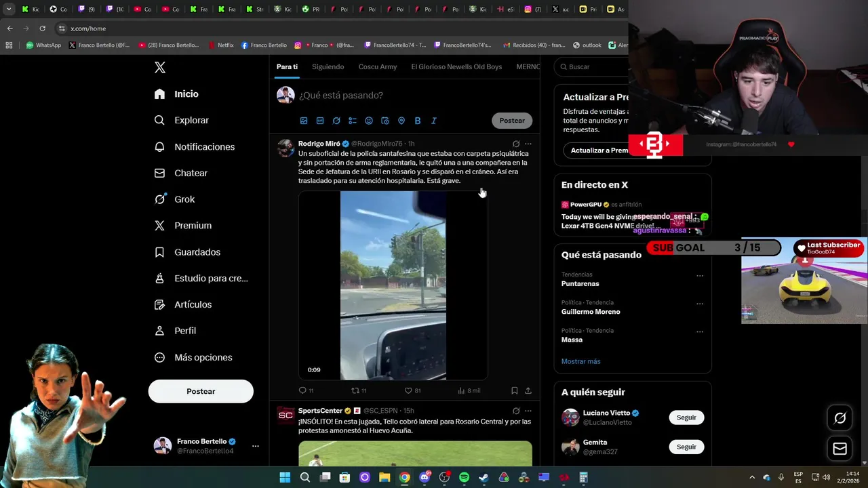Open Grok from the sidebar
This screenshot has height=488, width=868.
tap(174, 199)
